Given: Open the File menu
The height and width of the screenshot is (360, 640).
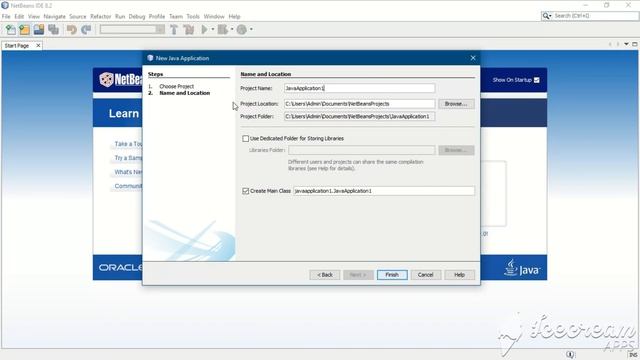Looking at the screenshot, I should pos(6,16).
